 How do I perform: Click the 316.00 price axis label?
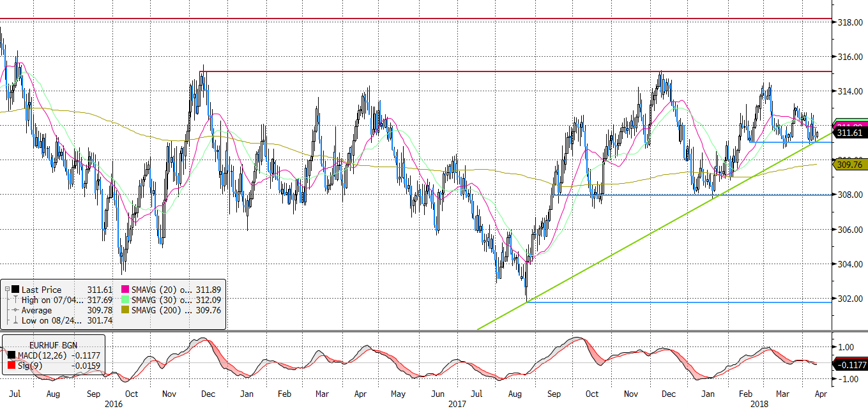pos(849,57)
